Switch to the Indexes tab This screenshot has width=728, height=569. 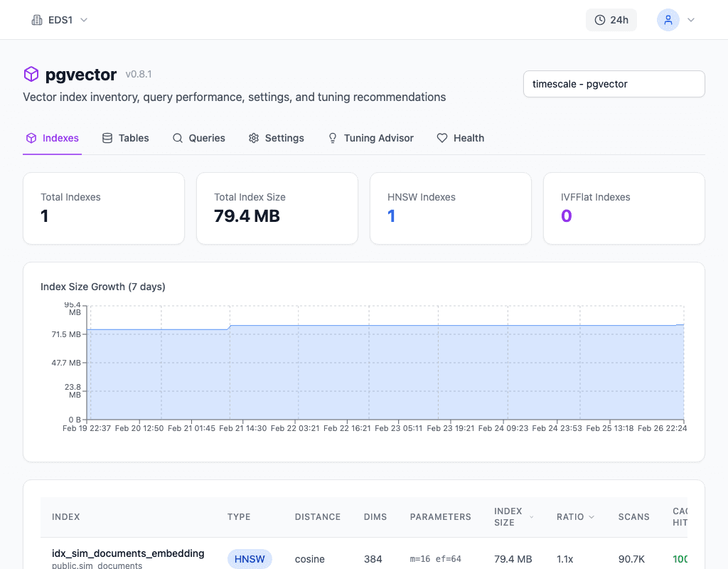(x=53, y=138)
